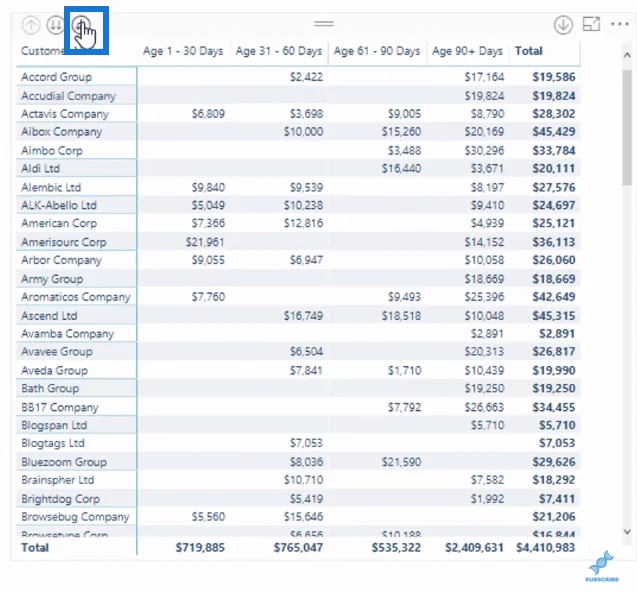637x593 pixels.
Task: Click the $21,961 cell for Amerisourc Corp
Action: 205,242
